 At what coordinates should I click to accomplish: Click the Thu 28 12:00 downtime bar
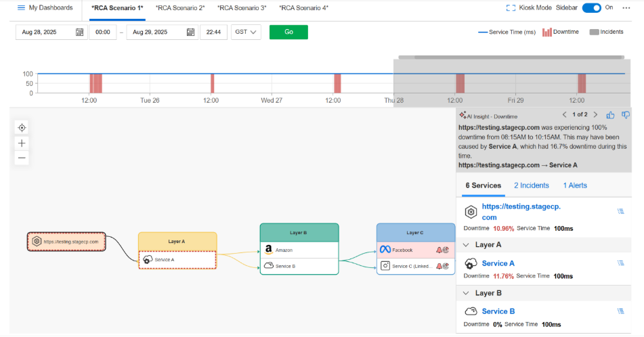(460, 83)
